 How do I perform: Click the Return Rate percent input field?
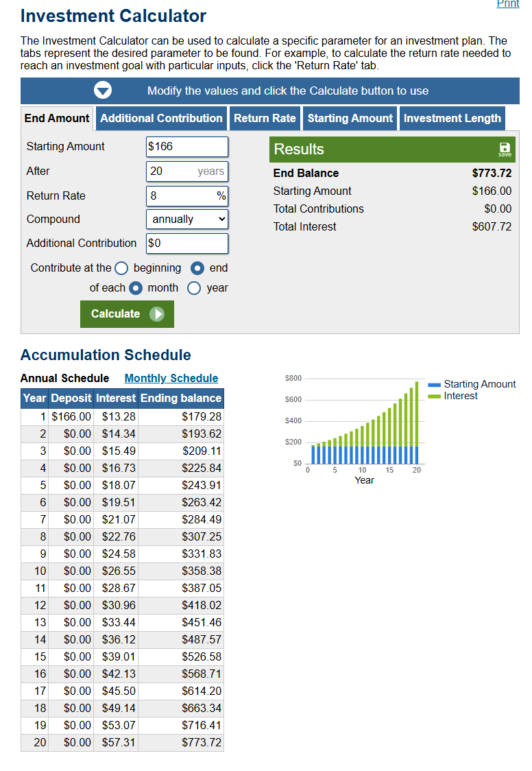tap(187, 195)
